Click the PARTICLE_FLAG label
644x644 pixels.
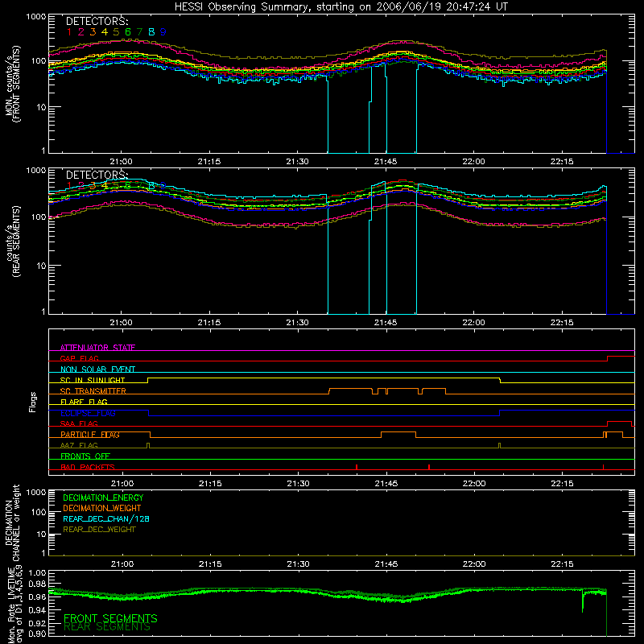pyautogui.click(x=90, y=434)
